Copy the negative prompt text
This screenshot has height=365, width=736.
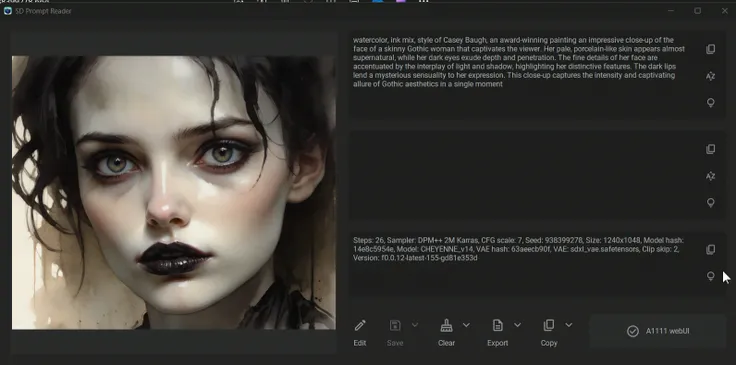(x=711, y=149)
